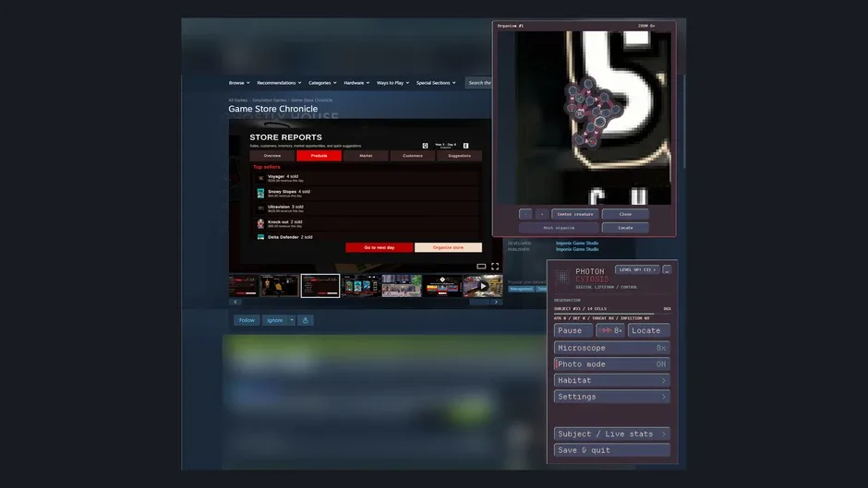Click the Knock-out product icon

(x=260, y=223)
